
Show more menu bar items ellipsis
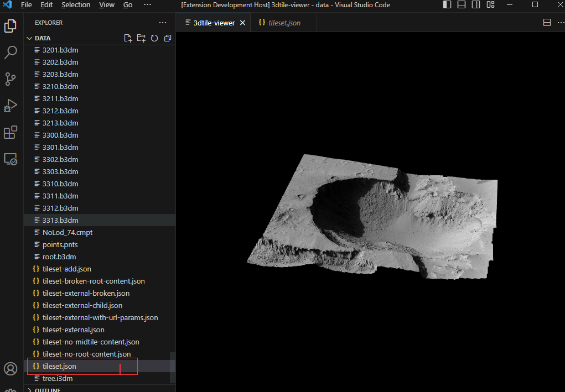pos(147,4)
